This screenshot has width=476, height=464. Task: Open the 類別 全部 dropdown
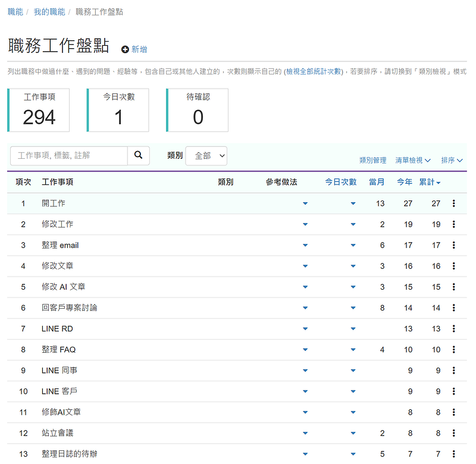pyautogui.click(x=206, y=156)
